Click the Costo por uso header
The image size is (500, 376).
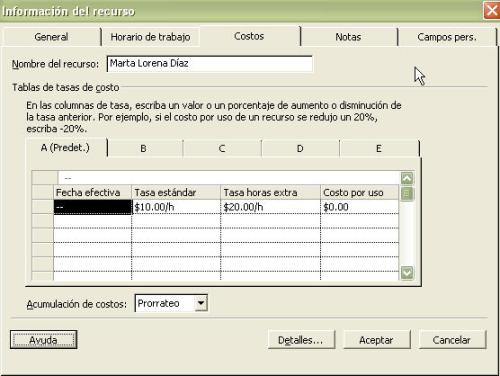coord(359,192)
